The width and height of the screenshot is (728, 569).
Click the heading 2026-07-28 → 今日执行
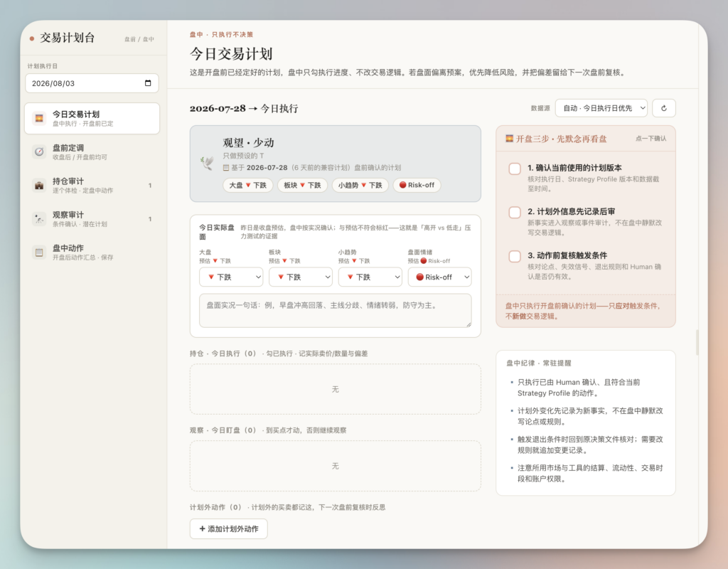point(244,108)
